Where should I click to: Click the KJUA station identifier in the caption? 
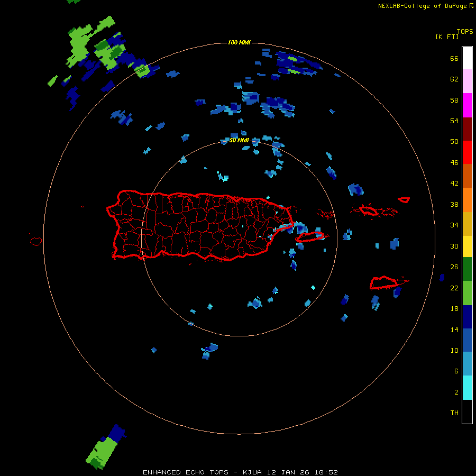coord(252,472)
